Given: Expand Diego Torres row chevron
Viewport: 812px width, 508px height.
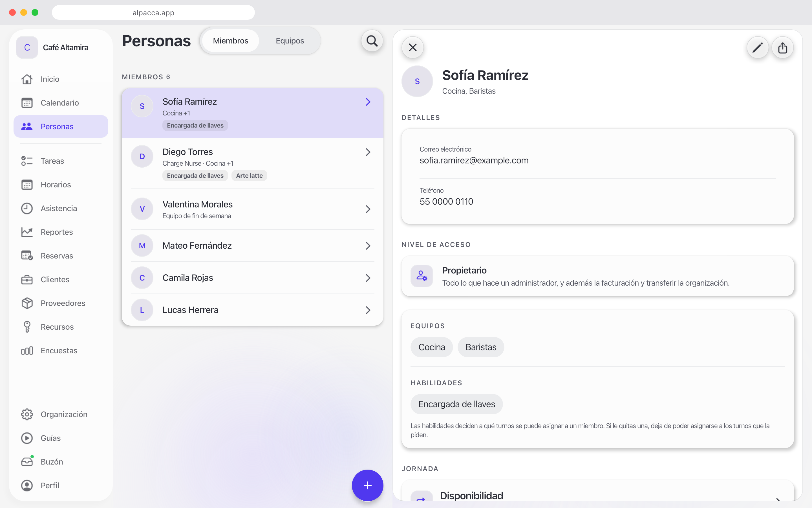Looking at the screenshot, I should [x=368, y=152].
